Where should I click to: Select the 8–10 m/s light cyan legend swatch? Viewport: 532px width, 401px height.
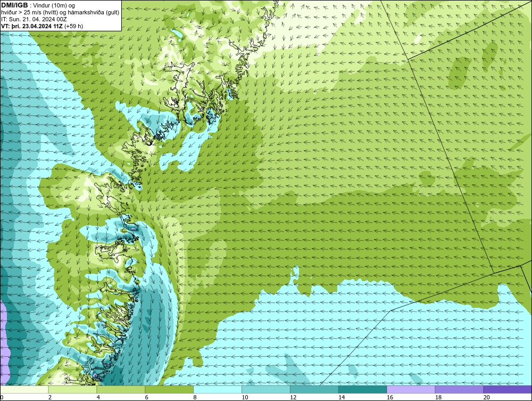click(x=218, y=389)
